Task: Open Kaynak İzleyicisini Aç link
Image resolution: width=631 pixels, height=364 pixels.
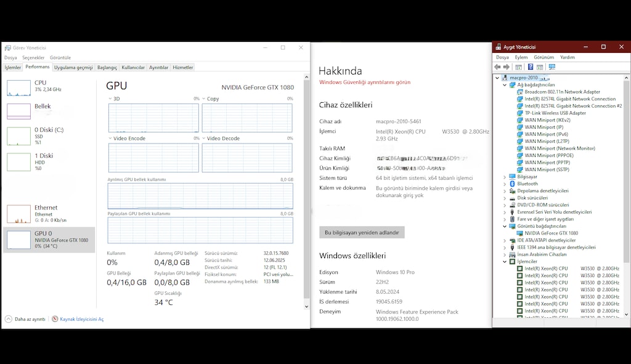Action: (x=82, y=320)
